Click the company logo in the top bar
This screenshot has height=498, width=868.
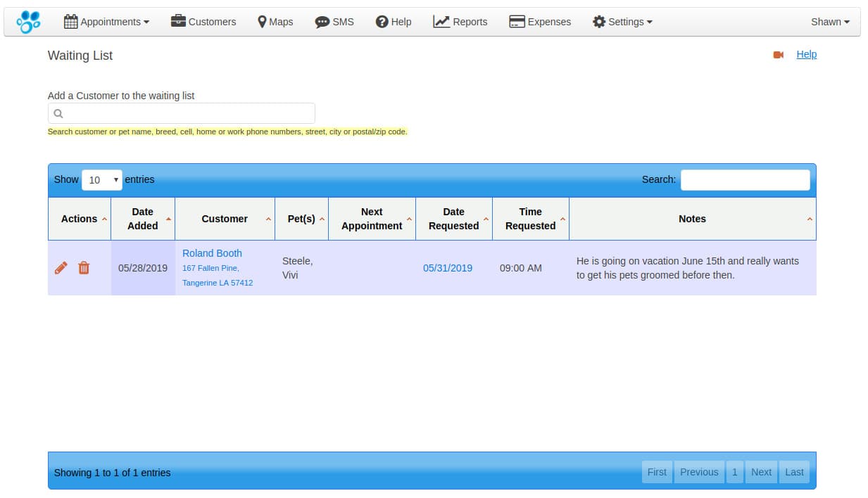tap(27, 21)
